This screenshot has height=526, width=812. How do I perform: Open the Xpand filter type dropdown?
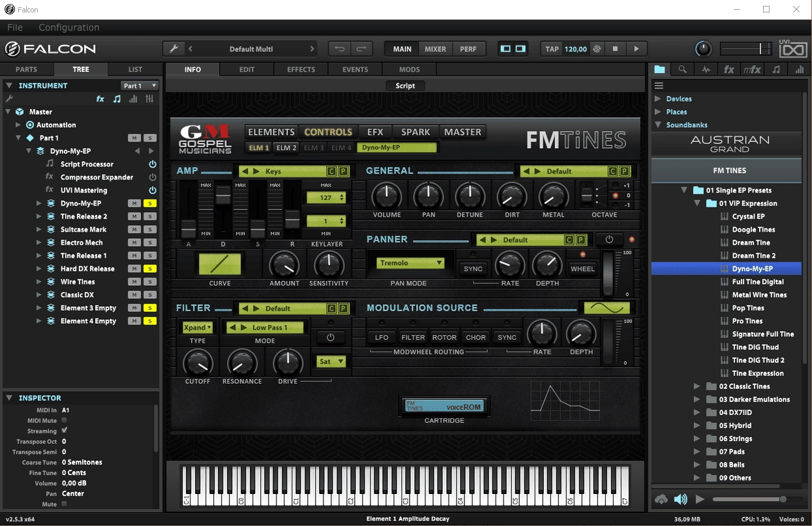click(197, 328)
